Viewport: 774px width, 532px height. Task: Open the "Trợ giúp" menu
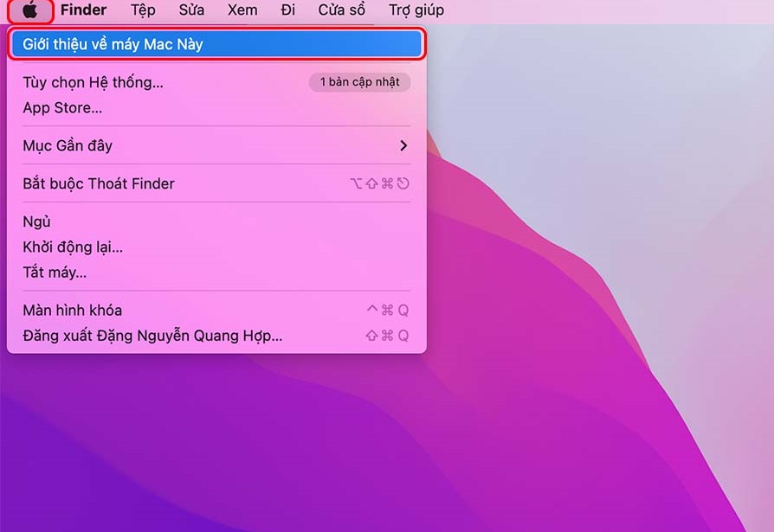[416, 10]
